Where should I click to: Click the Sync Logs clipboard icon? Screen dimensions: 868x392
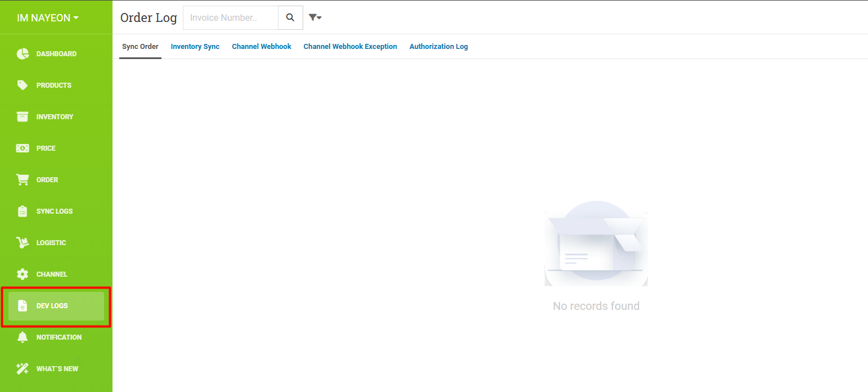(x=23, y=211)
